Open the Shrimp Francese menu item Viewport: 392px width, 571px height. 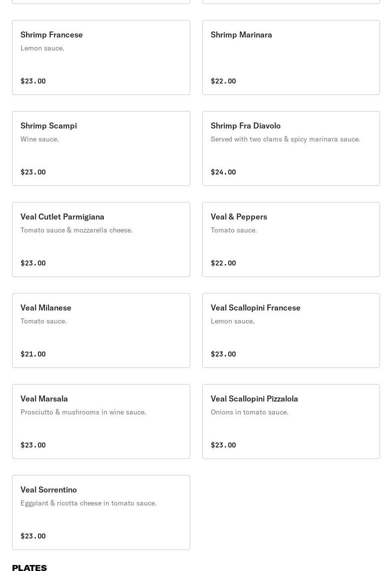click(x=101, y=57)
